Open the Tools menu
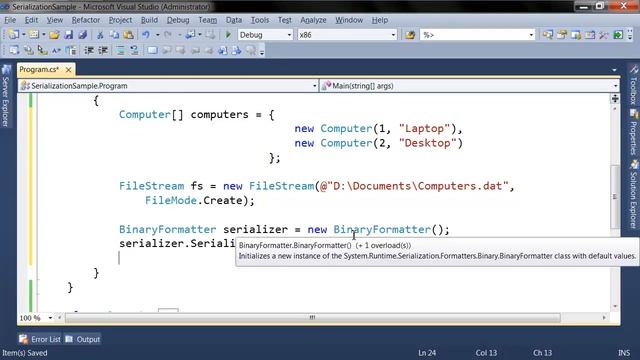 tap(260, 20)
